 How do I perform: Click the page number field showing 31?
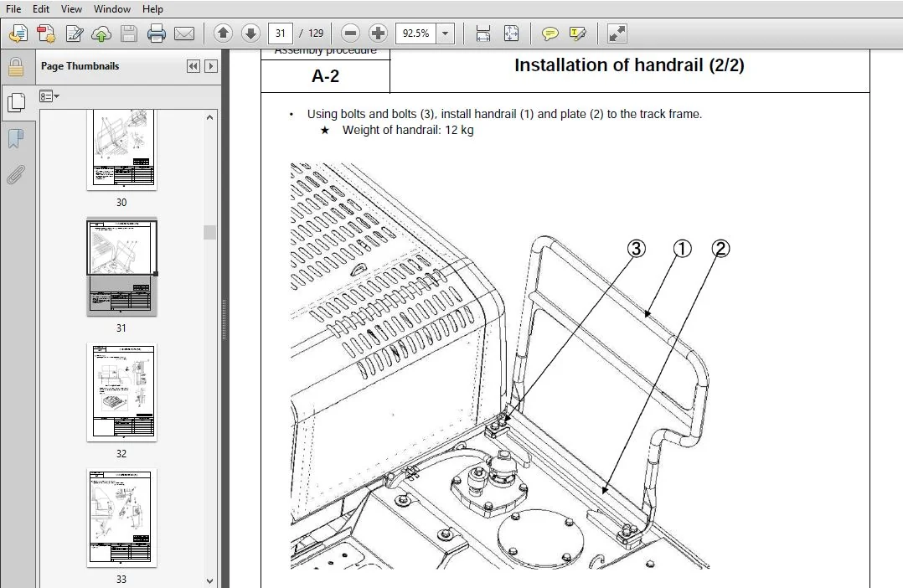(x=281, y=34)
